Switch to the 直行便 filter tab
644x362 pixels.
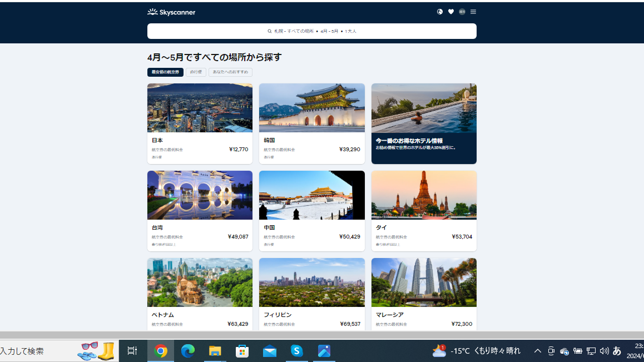coord(196,72)
